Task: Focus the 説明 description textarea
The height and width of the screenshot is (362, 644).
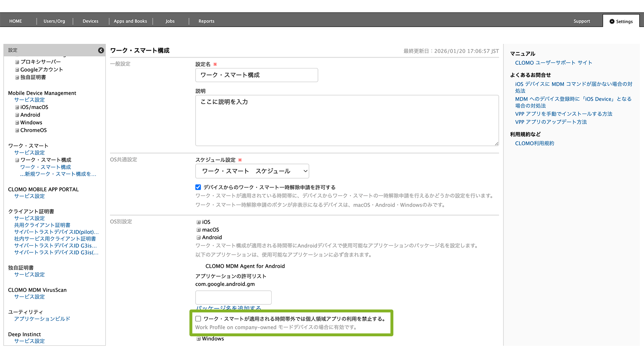Action: [x=347, y=121]
